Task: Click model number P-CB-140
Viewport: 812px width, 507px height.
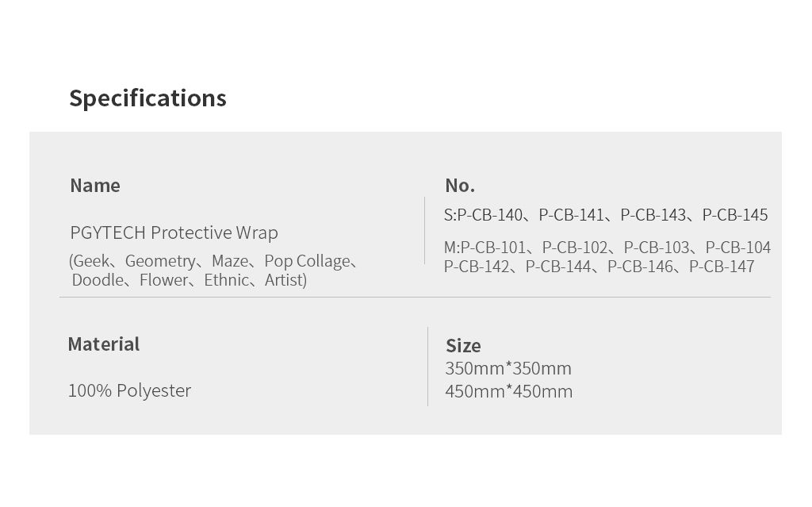Action: tap(490, 215)
